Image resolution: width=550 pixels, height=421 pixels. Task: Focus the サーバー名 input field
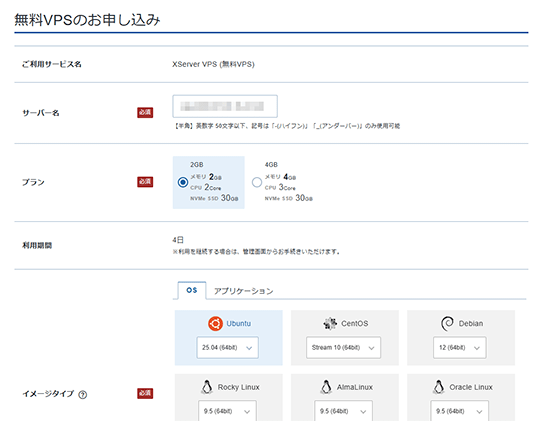[225, 106]
